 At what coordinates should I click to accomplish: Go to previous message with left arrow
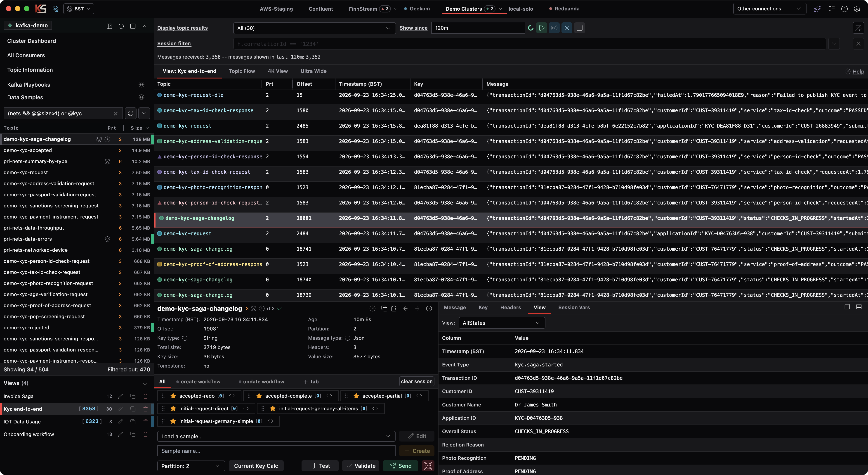click(405, 309)
